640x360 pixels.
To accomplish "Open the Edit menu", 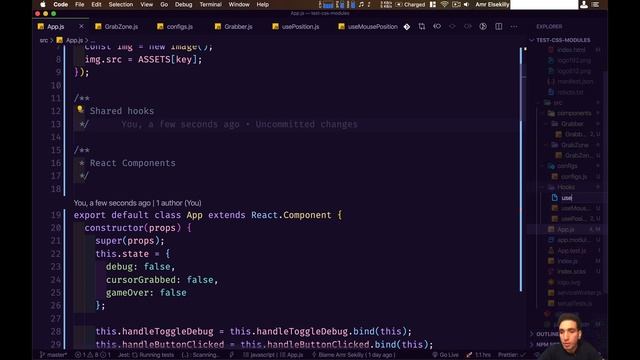I will pyautogui.click(x=96, y=4).
